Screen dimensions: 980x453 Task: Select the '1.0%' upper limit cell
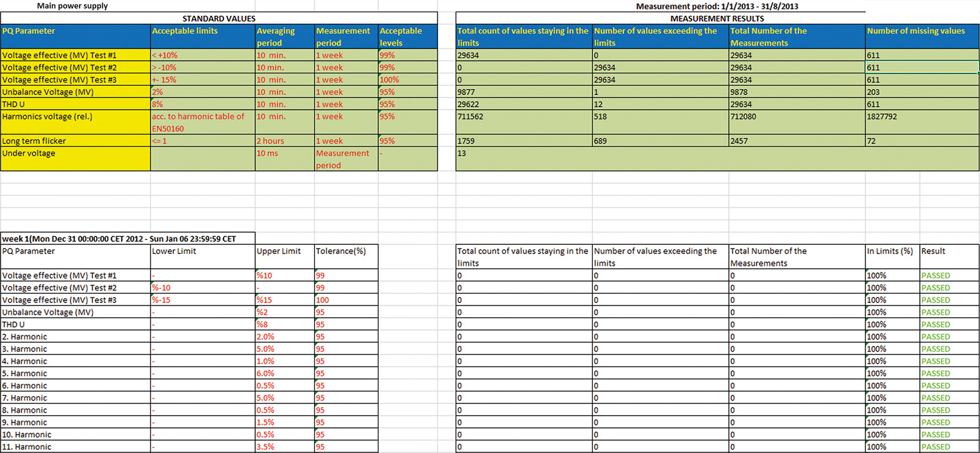[x=285, y=361]
